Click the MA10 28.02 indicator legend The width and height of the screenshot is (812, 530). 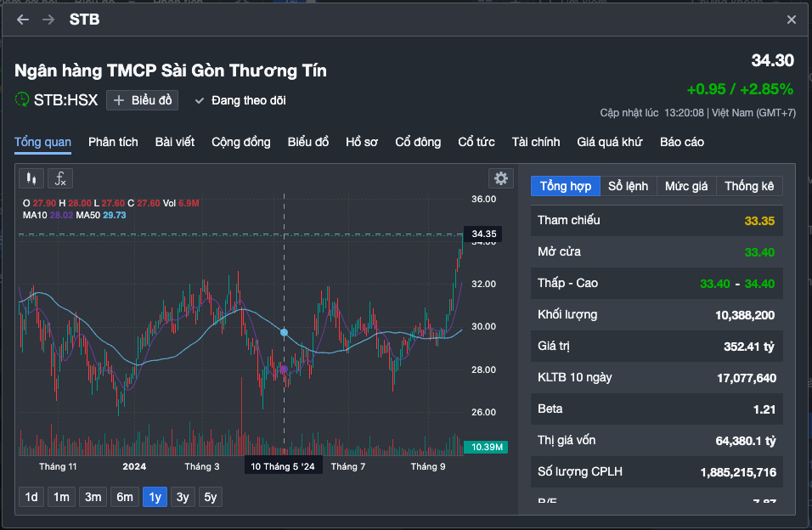(x=48, y=215)
